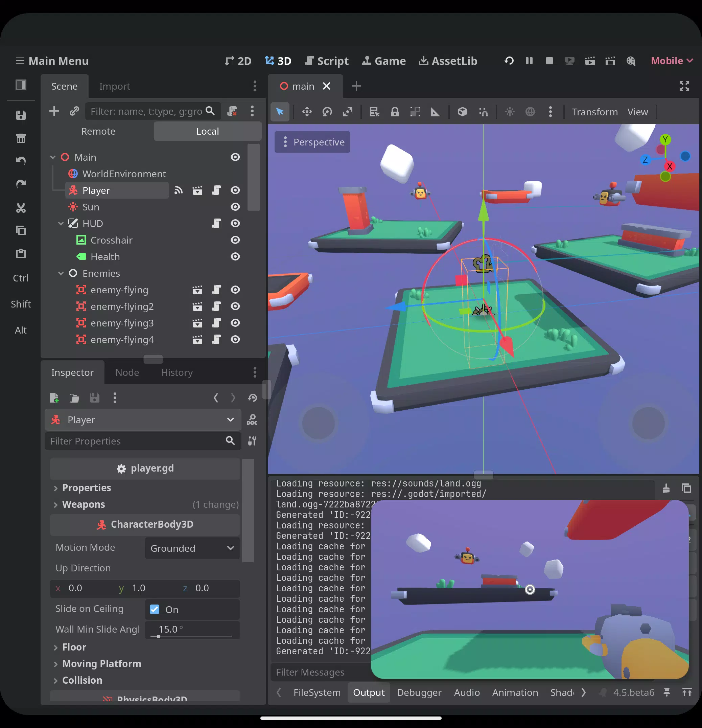This screenshot has width=702, height=728.
Task: Clear the output log with broom icon
Action: (666, 488)
